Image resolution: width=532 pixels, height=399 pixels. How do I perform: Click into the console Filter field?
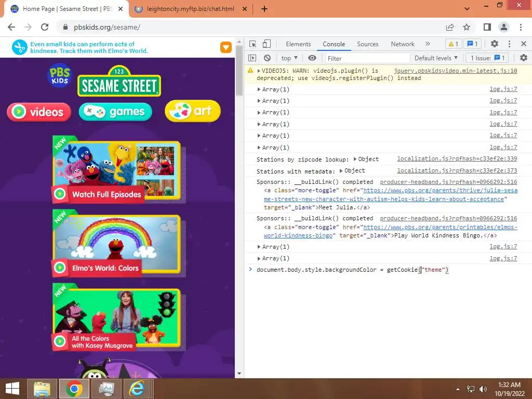click(368, 58)
